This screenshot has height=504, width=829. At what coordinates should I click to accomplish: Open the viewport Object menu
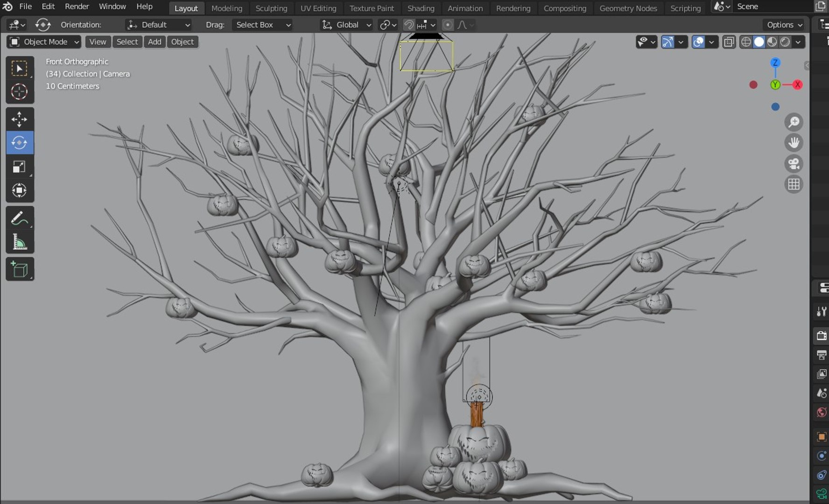(182, 42)
